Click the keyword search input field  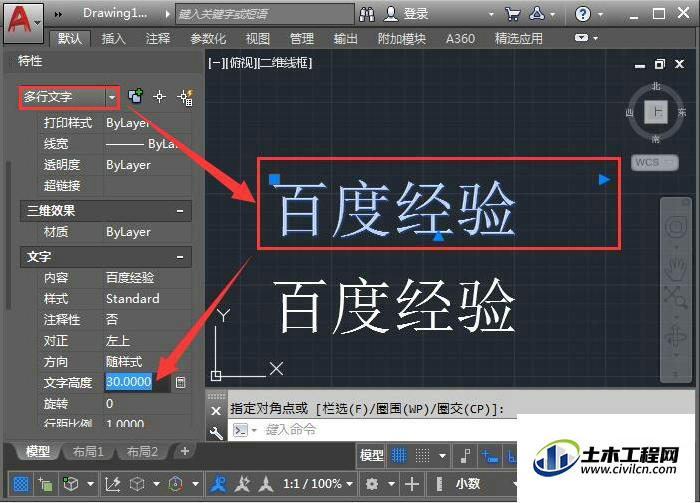pos(265,14)
